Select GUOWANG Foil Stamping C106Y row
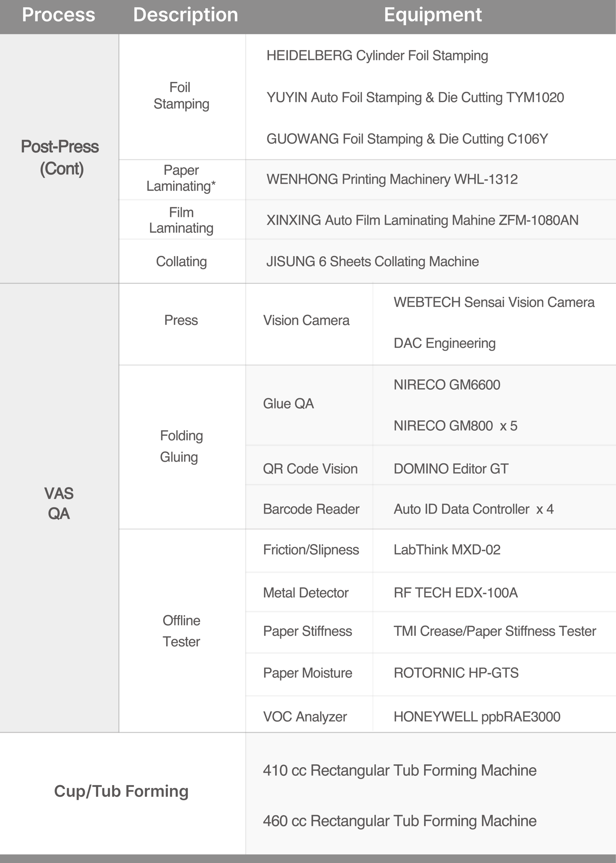Image resolution: width=616 pixels, height=863 pixels. [407, 139]
